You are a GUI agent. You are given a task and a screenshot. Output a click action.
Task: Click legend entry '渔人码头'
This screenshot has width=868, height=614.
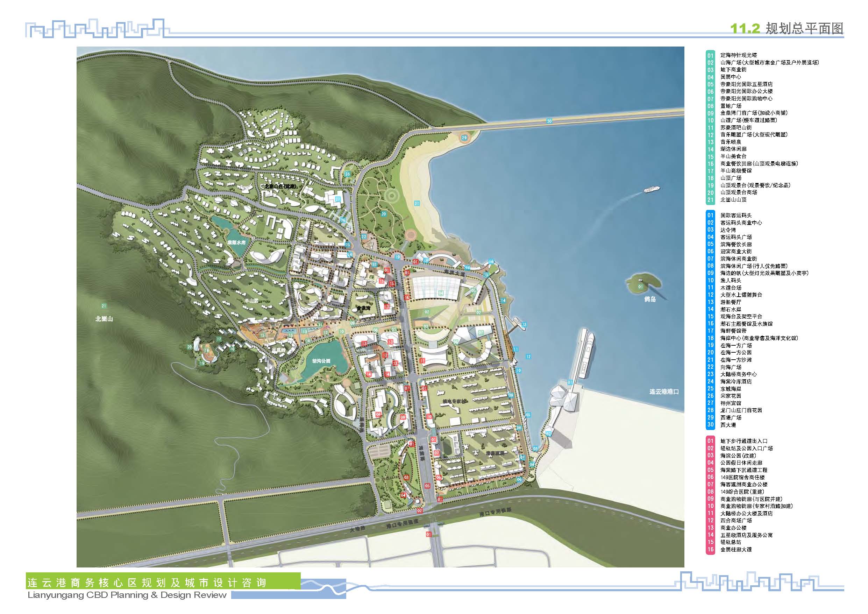point(731,280)
